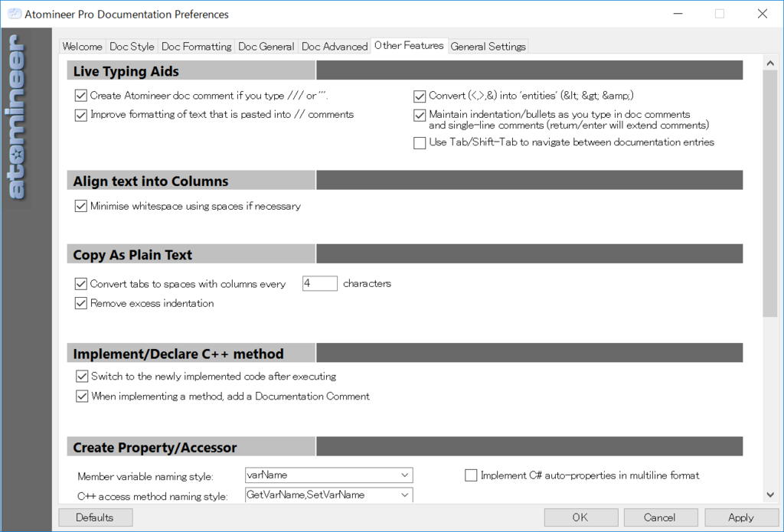
Task: Open the Member variable naming style dropdown
Action: coord(329,475)
